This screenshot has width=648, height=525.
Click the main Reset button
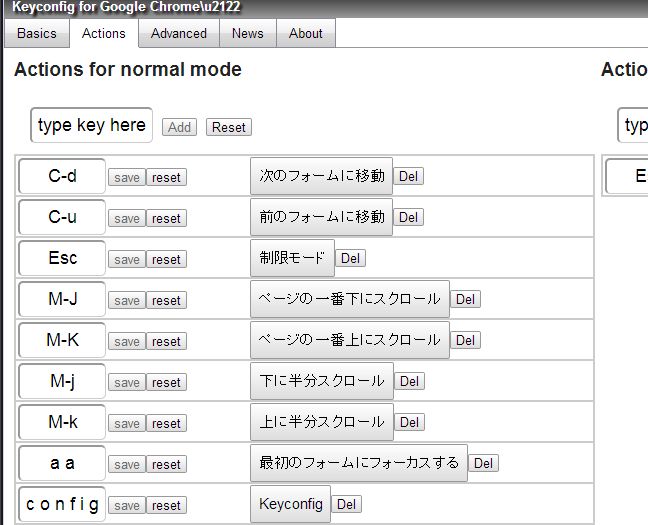point(229,127)
